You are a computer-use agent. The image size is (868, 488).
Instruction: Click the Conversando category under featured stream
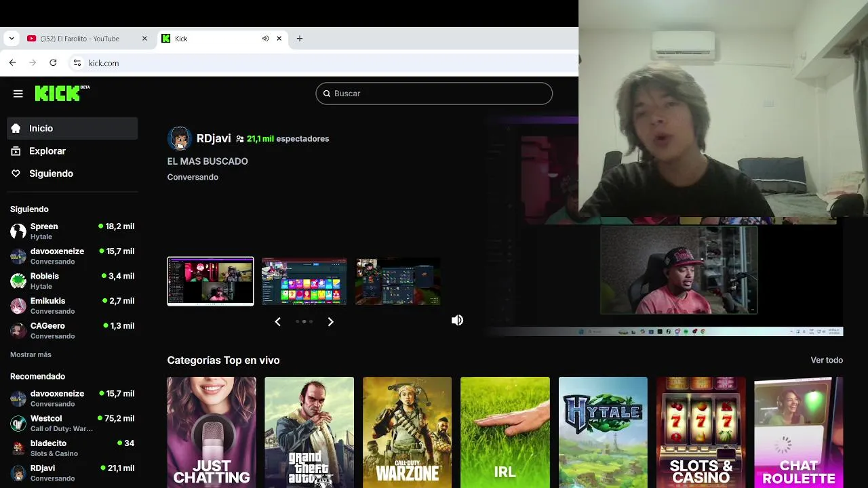coord(193,177)
